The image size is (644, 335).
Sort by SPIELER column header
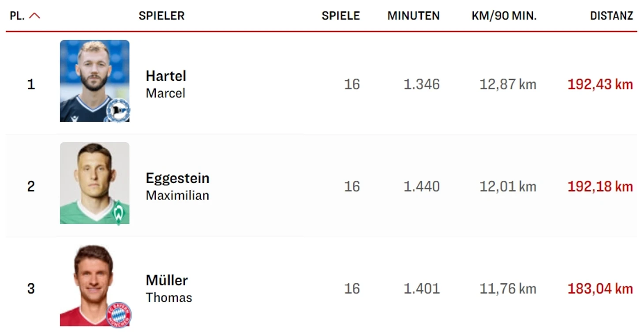point(161,16)
